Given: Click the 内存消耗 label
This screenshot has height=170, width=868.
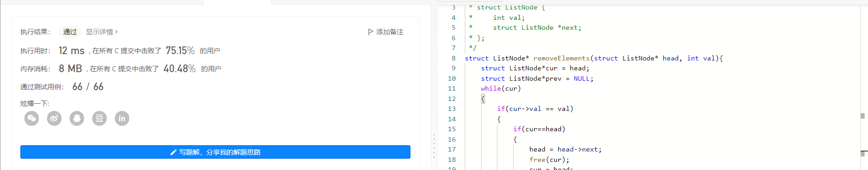Looking at the screenshot, I should click(35, 69).
